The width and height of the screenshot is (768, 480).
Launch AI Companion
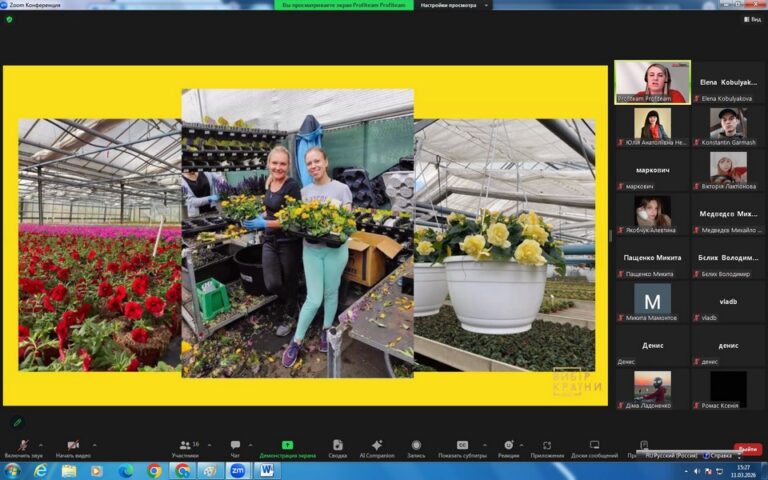(376, 446)
